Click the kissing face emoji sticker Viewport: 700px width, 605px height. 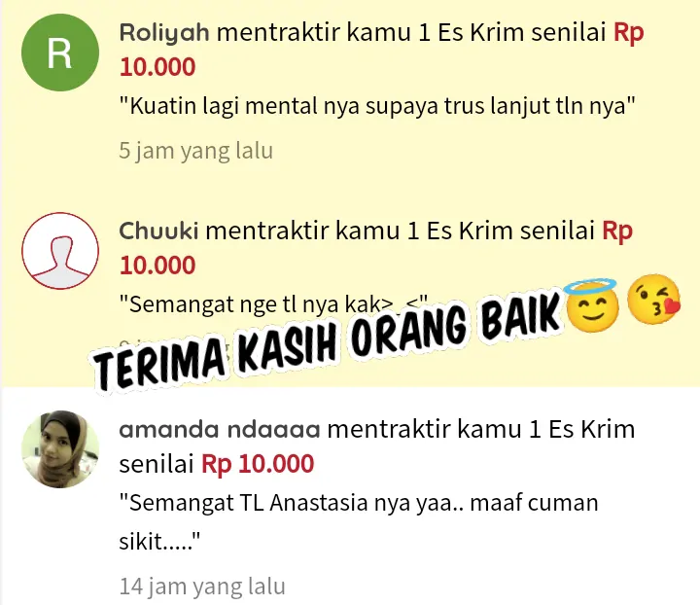tap(653, 300)
